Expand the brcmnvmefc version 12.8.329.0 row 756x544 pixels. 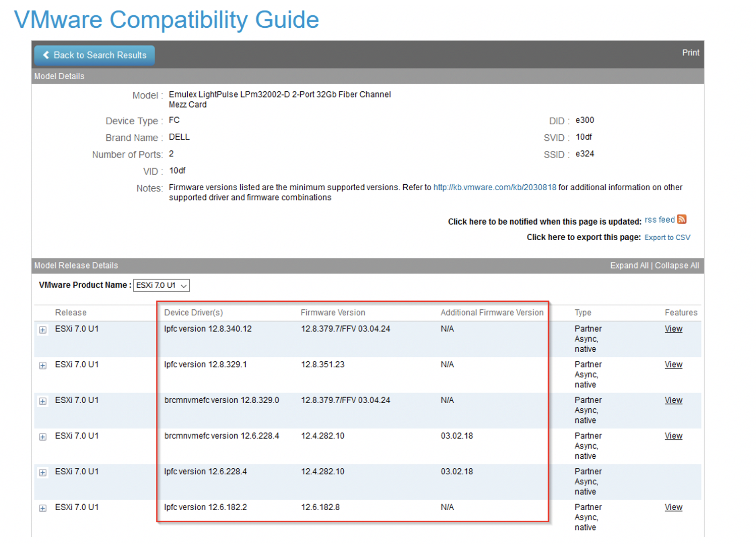(x=42, y=401)
